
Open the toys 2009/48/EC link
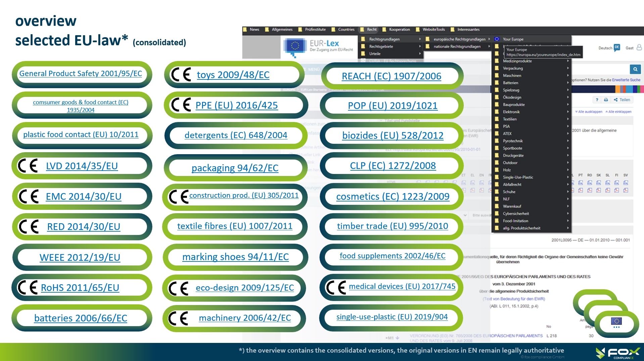coord(233,75)
